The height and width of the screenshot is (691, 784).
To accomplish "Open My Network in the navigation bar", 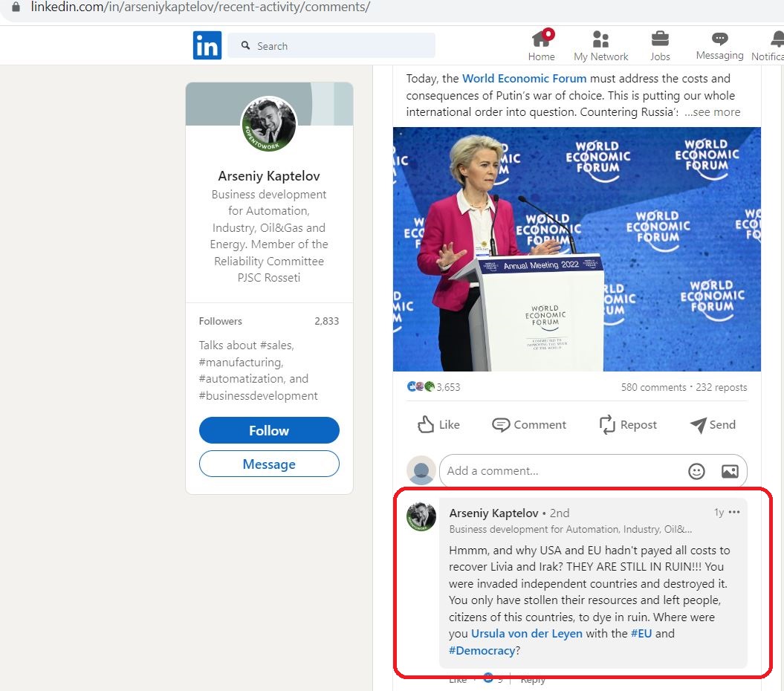I will pyautogui.click(x=600, y=45).
